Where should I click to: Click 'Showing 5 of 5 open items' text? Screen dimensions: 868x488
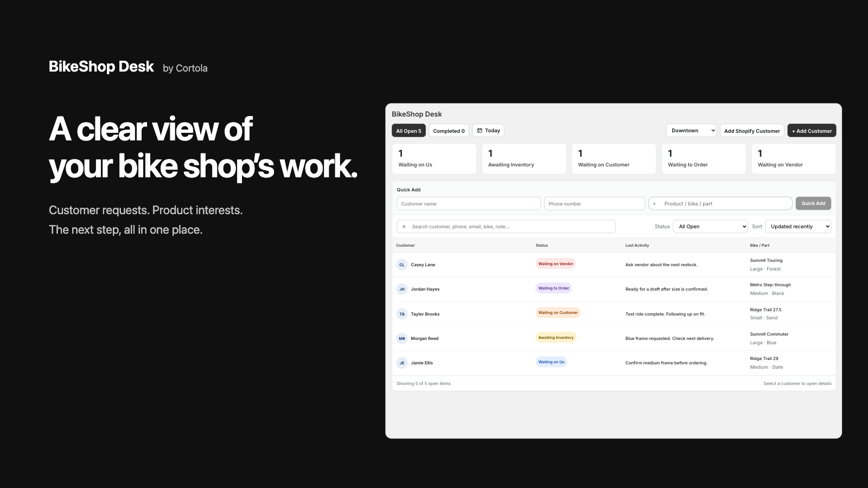coord(423,383)
